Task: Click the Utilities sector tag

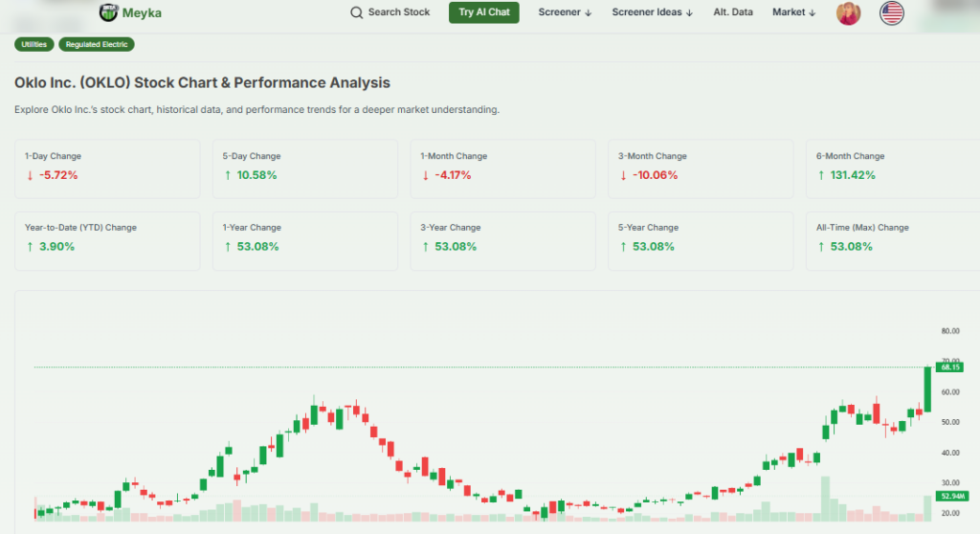Action: 34,44
